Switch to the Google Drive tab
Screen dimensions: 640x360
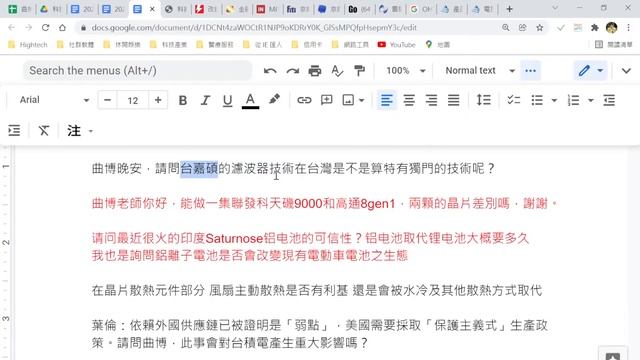(51, 9)
